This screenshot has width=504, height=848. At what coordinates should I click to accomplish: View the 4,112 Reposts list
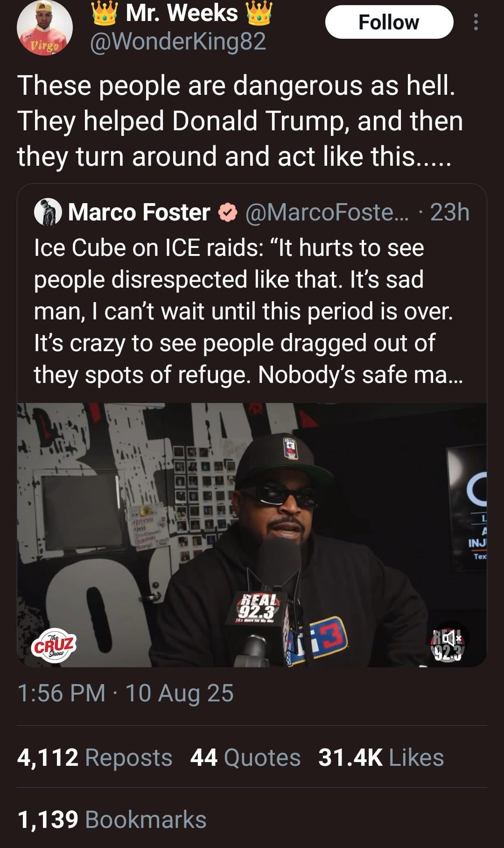(95, 757)
